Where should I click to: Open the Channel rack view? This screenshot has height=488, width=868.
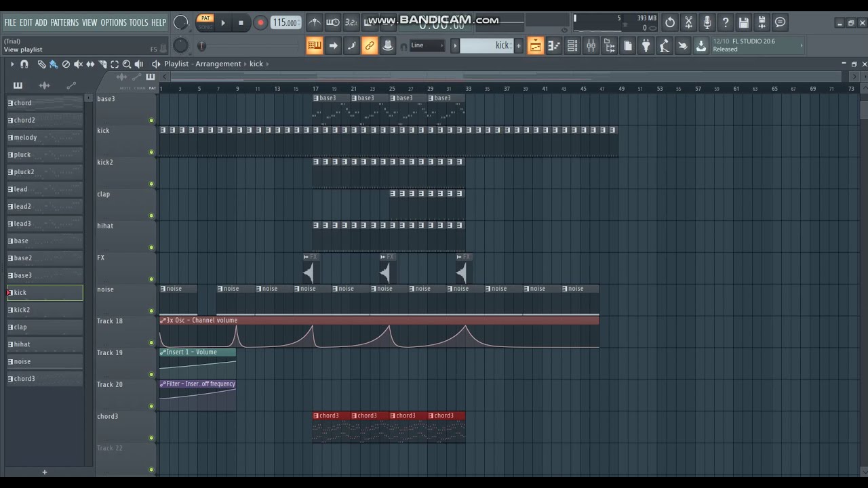click(x=572, y=45)
